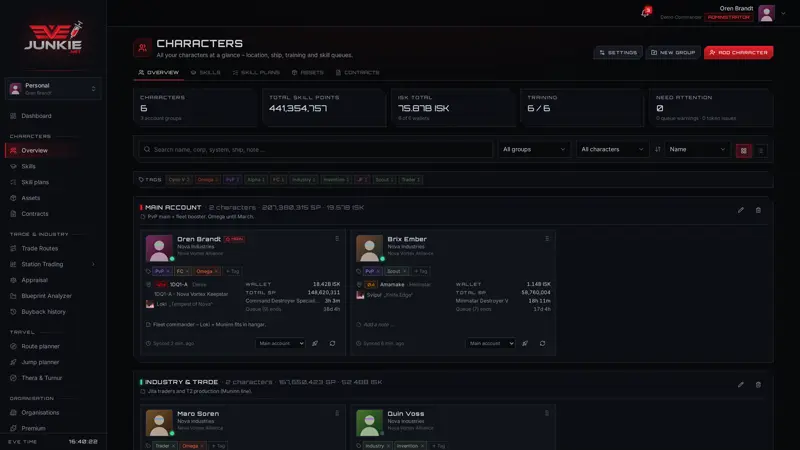Click Add a note on Brix Ember card

coord(379,324)
